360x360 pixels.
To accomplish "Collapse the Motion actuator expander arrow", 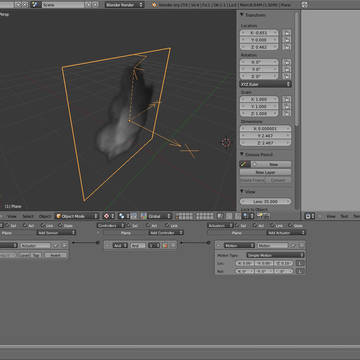I will click(x=219, y=245).
